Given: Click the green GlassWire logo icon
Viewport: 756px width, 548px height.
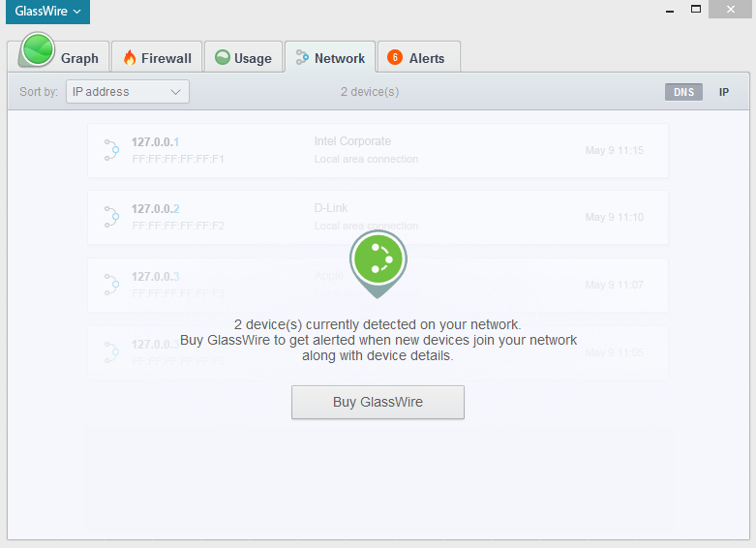Looking at the screenshot, I should [37, 49].
